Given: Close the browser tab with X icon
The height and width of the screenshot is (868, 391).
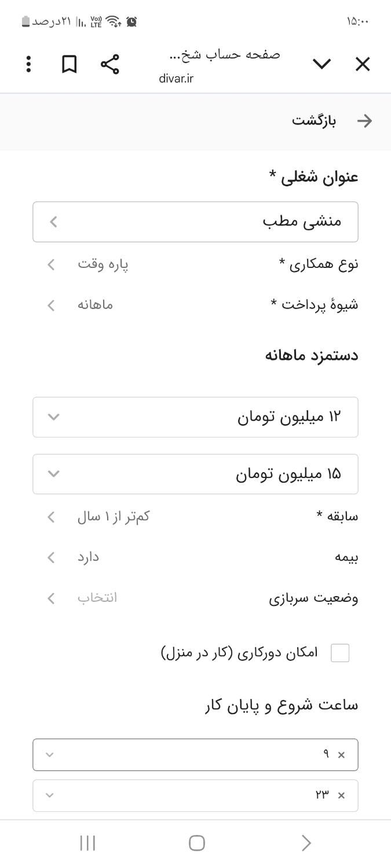Looking at the screenshot, I should (x=363, y=64).
